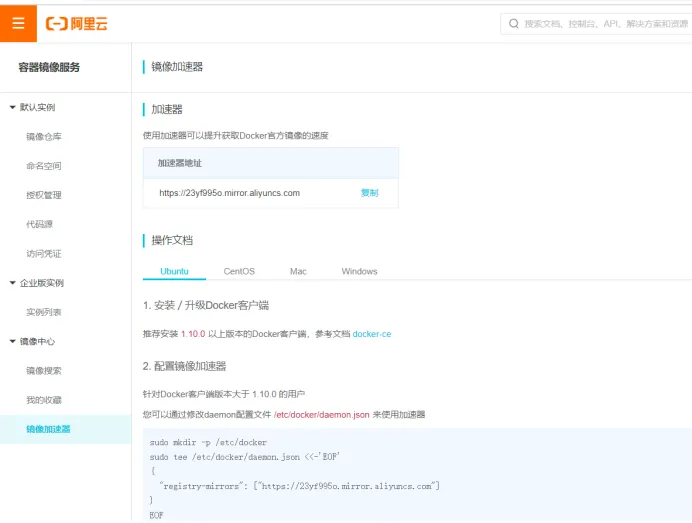Open 访问凭证 in sidebar
The width and height of the screenshot is (692, 523).
coord(44,253)
